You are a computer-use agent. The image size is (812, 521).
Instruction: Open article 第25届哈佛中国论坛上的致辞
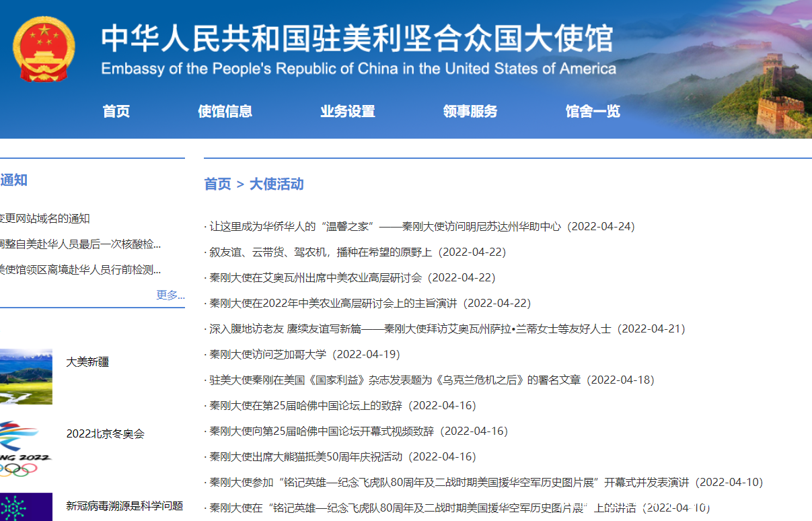click(342, 406)
